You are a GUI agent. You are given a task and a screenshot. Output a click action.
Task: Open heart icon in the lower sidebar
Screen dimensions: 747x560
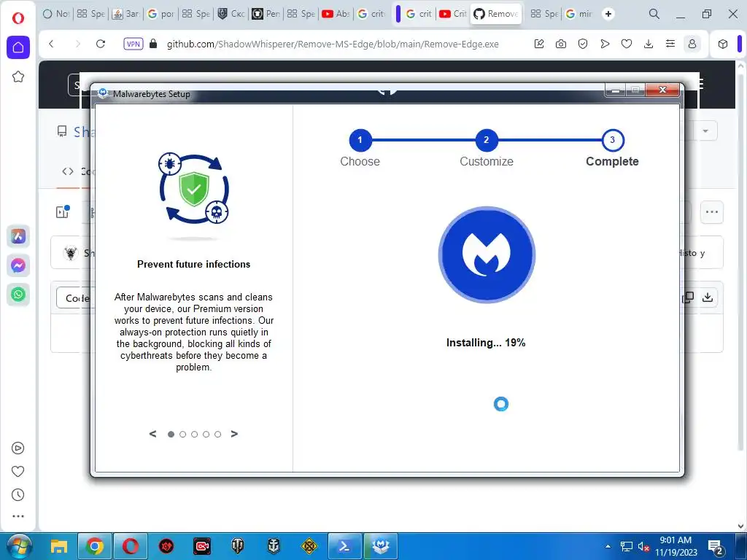point(18,472)
